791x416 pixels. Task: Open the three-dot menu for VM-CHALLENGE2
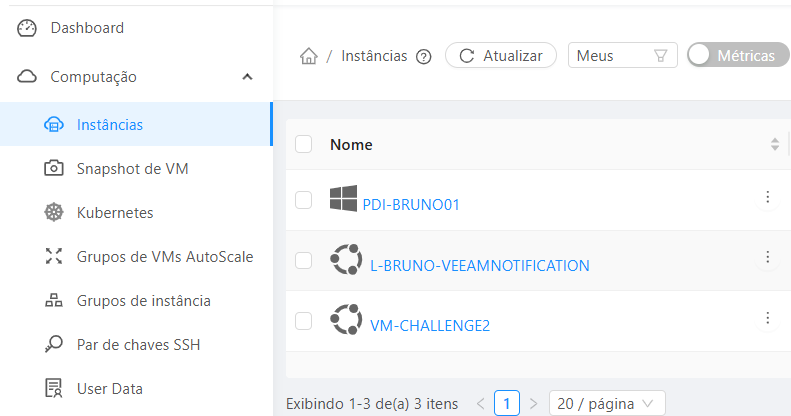click(x=767, y=318)
